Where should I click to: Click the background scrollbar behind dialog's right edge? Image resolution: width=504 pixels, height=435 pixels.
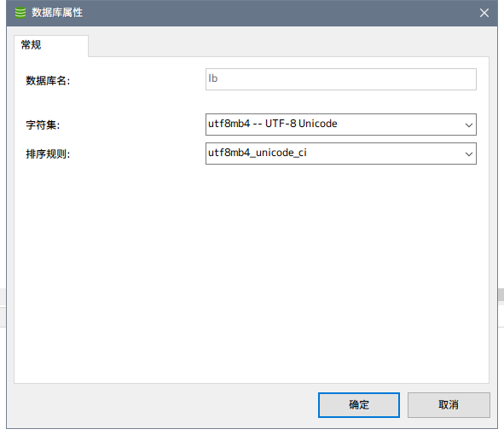point(501,294)
